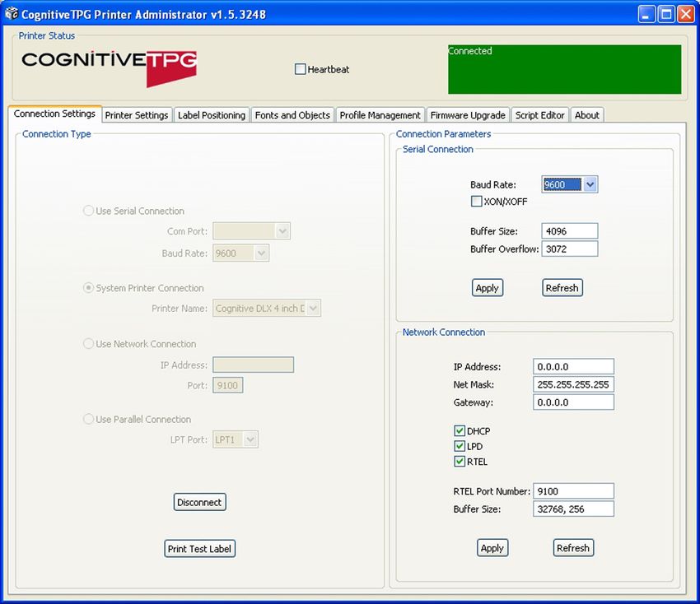Image resolution: width=700 pixels, height=604 pixels.
Task: Click the RTEL Port Number field
Action: (x=574, y=491)
